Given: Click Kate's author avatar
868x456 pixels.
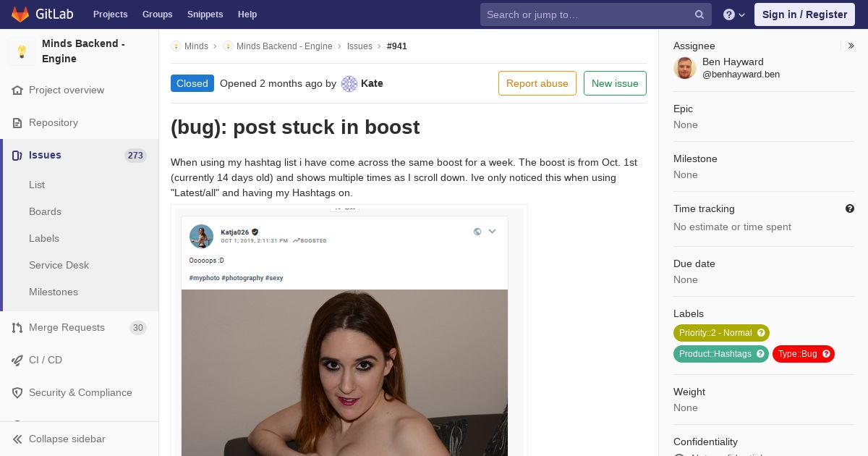Looking at the screenshot, I should tap(349, 84).
